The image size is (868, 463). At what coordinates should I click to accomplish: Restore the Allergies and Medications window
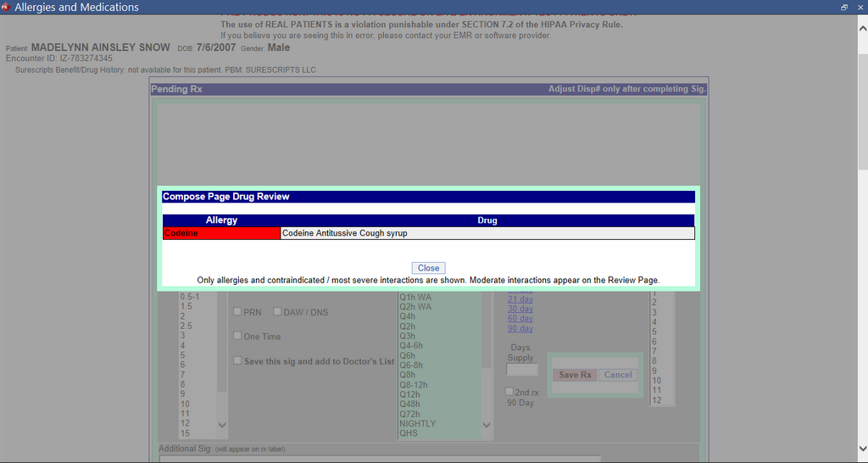844,7
